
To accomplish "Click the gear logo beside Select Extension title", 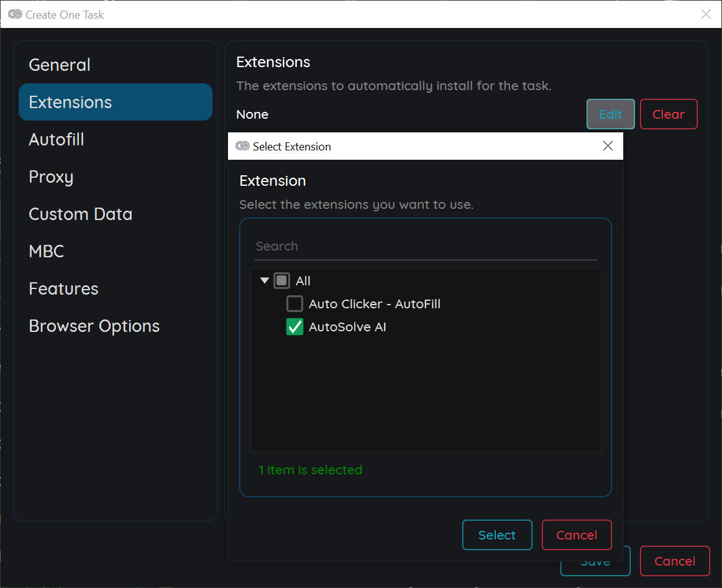I will [x=242, y=146].
